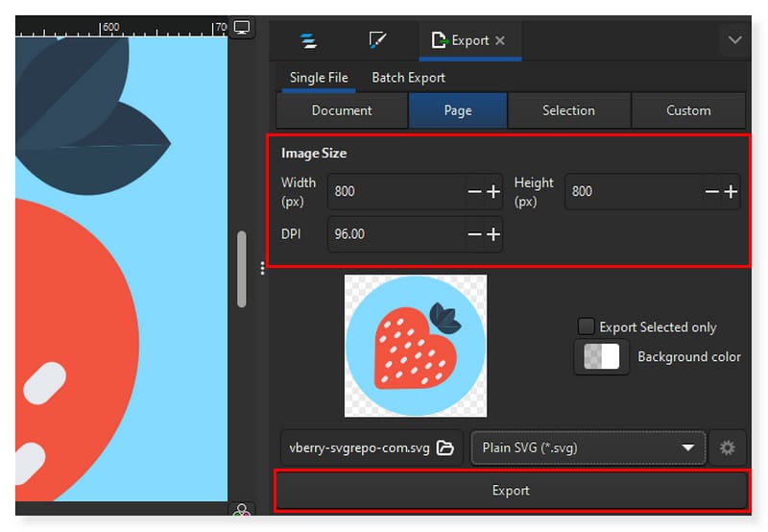Click the Image Size heading
This screenshot has height=532, width=768.
314,154
